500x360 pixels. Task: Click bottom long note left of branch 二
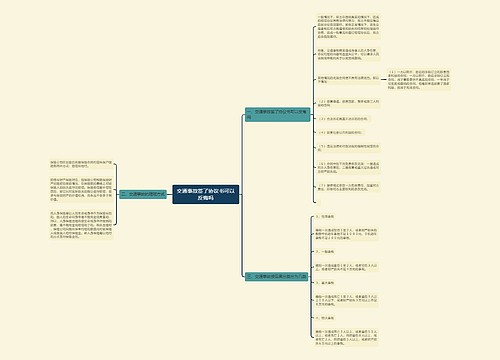pyautogui.click(x=81, y=225)
